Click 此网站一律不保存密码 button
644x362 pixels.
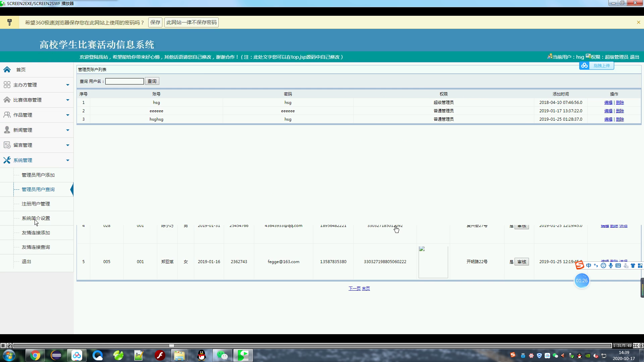click(x=192, y=22)
